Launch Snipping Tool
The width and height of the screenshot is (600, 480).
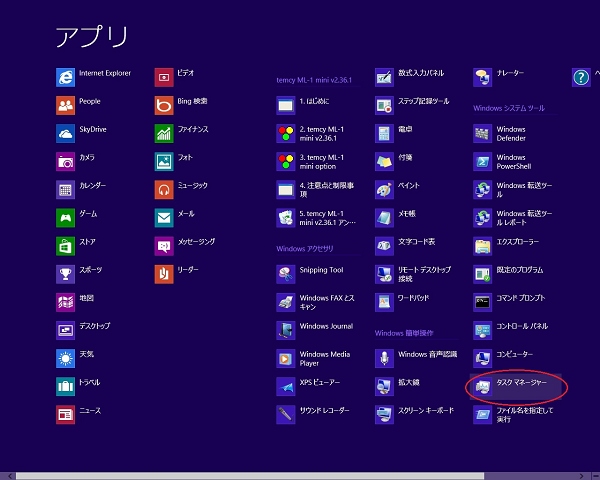[285, 274]
